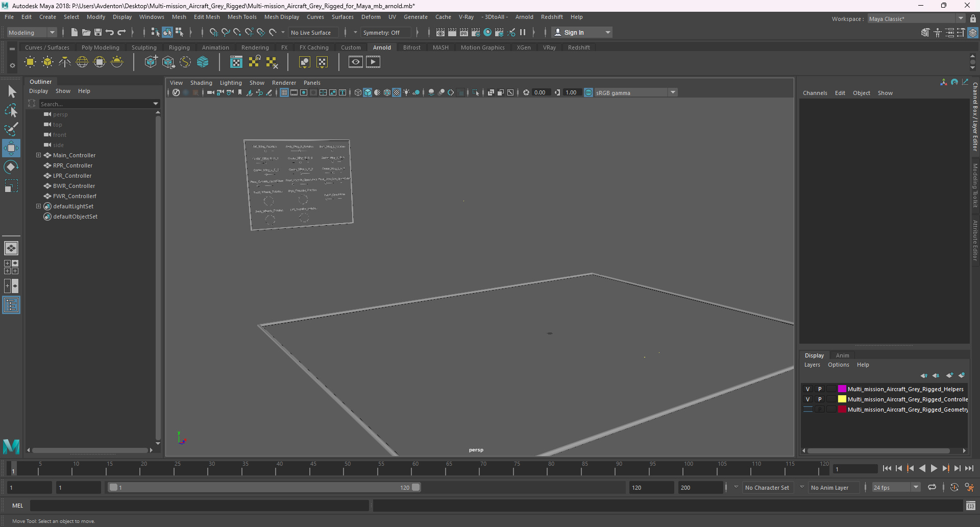Toggle viewport grid display icon
The image size is (980, 527).
[284, 92]
